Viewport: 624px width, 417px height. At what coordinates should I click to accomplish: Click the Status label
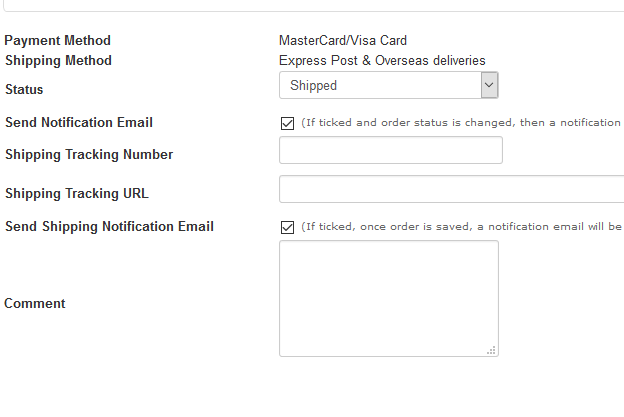click(x=24, y=90)
